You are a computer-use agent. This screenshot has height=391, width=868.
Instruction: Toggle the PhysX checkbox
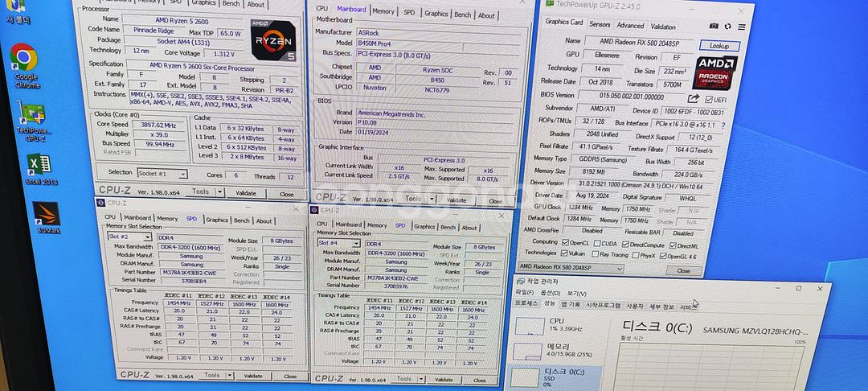tap(634, 255)
